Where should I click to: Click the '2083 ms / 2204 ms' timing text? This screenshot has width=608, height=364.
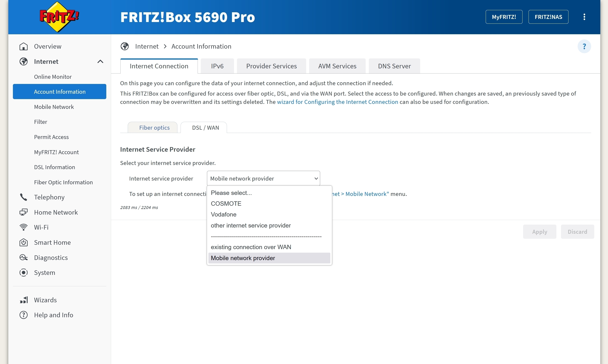point(139,208)
